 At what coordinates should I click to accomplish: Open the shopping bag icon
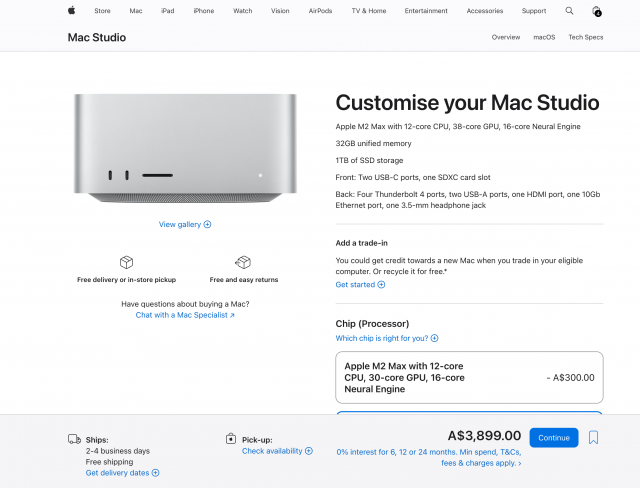point(596,11)
